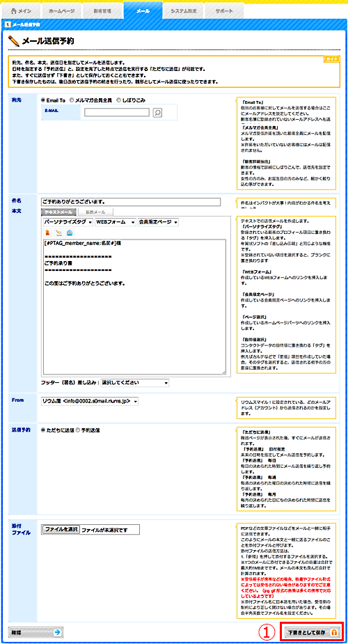This screenshot has height=644, width=348.
Task: Open the フッター署名 差し込み dropdown
Action: [135, 383]
